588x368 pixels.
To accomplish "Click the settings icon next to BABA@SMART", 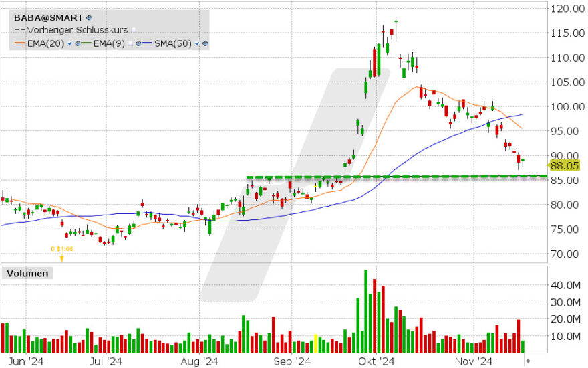I will point(90,17).
